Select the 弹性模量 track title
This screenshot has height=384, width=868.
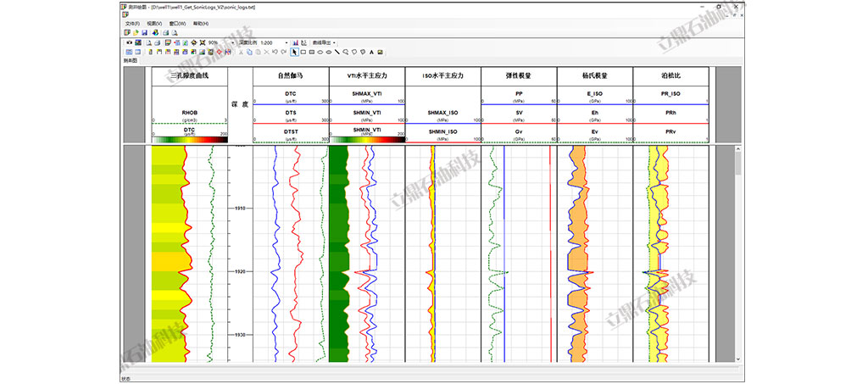pyautogui.click(x=520, y=75)
